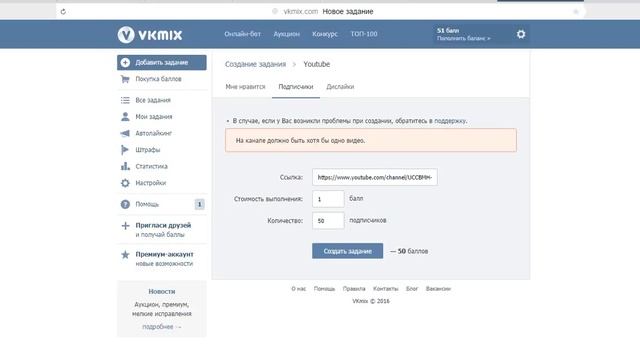Open Конкурс in the top navigation
Image resolution: width=640 pixels, height=360 pixels.
[325, 34]
